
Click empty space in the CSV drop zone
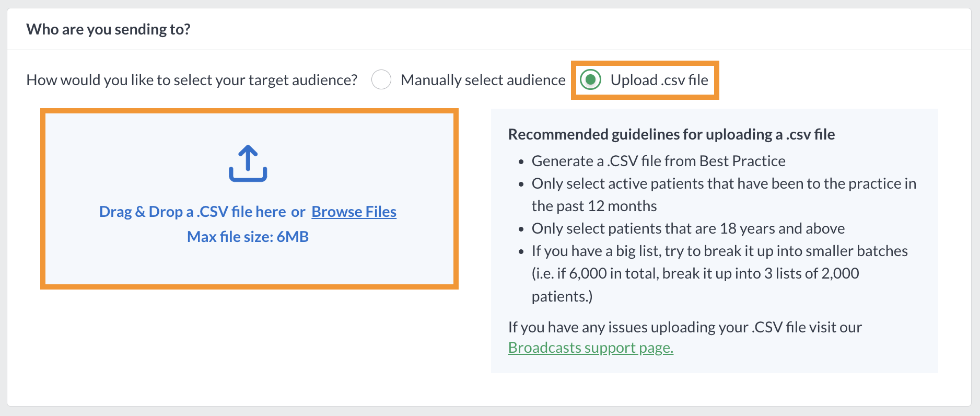pyautogui.click(x=131, y=261)
